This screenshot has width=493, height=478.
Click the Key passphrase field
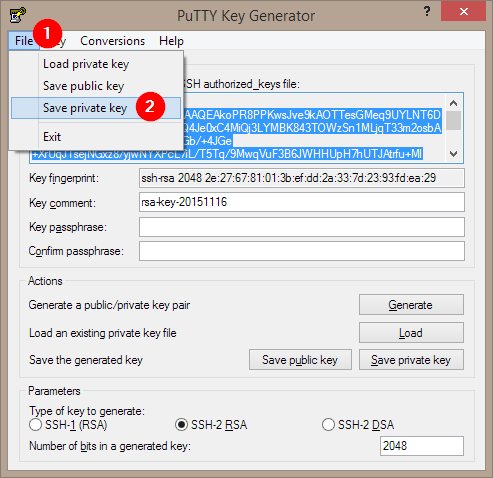click(302, 227)
